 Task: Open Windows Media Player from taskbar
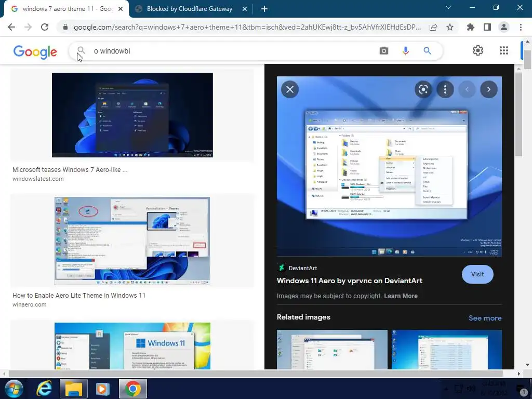click(102, 389)
